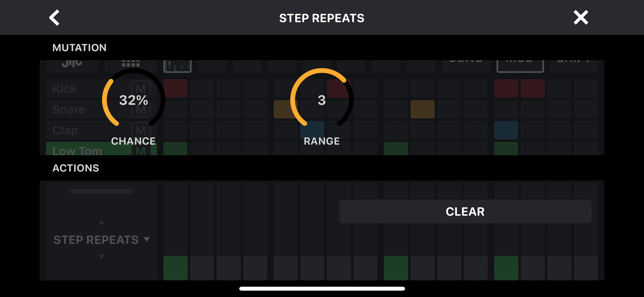This screenshot has width=644, height=297.
Task: Toggle the first red Kick step
Action: pos(175,88)
